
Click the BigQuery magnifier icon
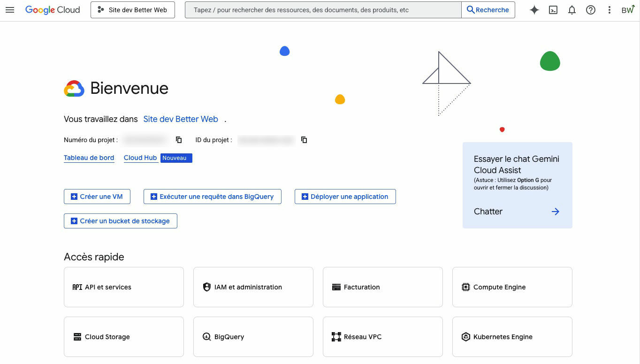click(207, 337)
